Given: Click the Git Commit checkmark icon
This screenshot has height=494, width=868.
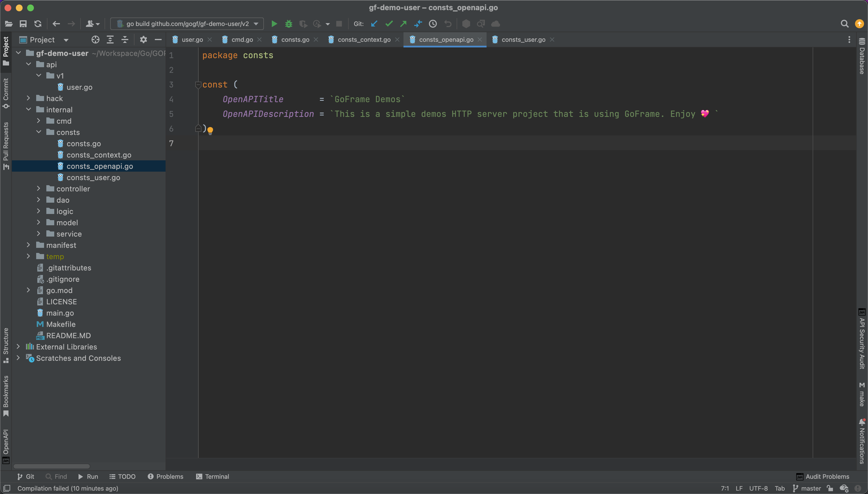Looking at the screenshot, I should 389,24.
